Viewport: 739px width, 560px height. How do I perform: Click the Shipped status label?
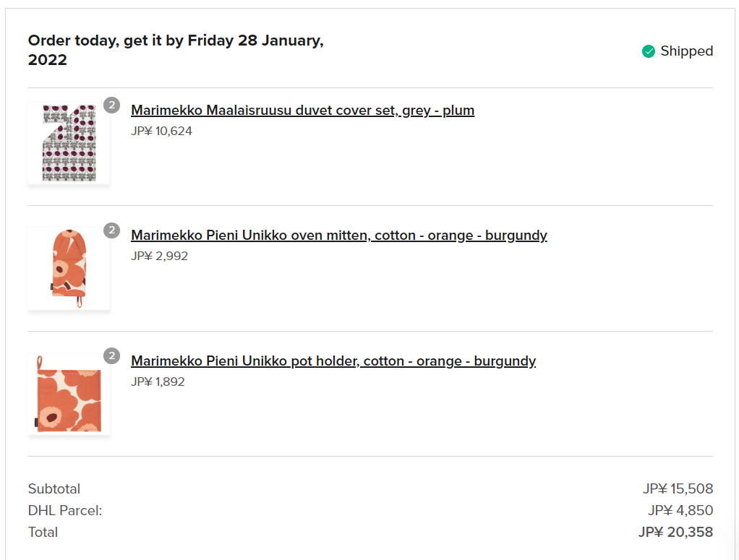click(686, 51)
